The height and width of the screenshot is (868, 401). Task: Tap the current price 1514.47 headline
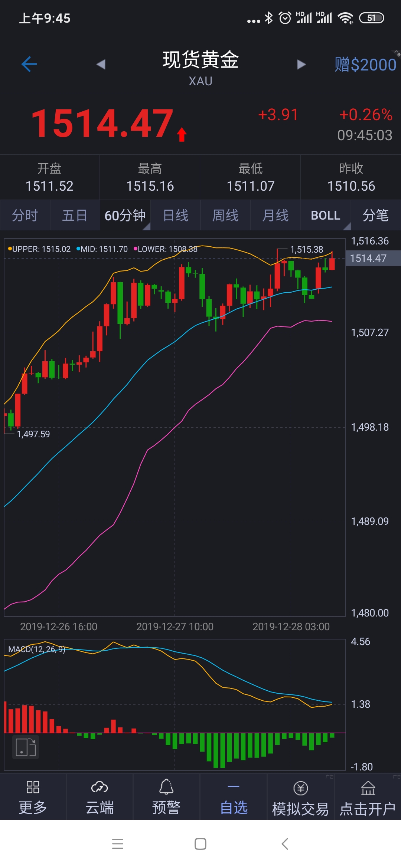tap(102, 124)
